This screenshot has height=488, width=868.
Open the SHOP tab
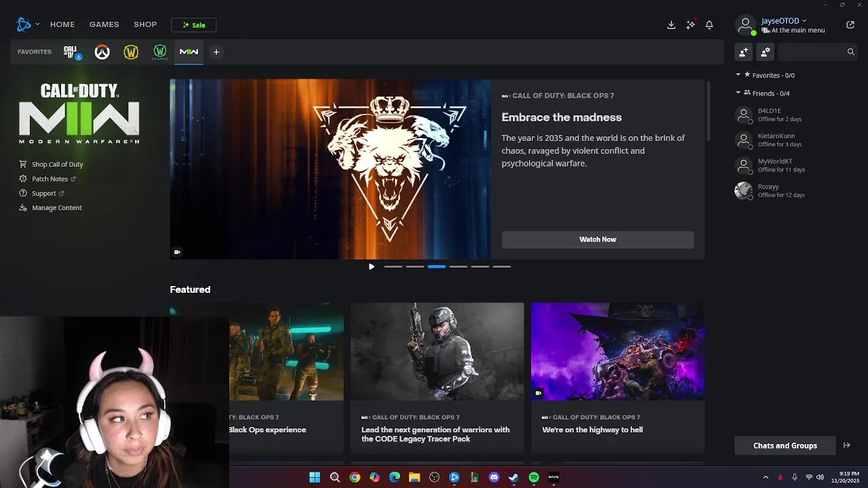(145, 24)
